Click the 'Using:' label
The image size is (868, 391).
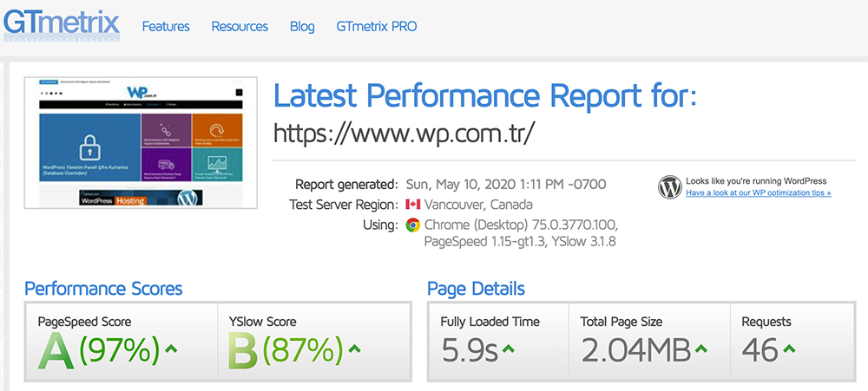[x=382, y=225]
